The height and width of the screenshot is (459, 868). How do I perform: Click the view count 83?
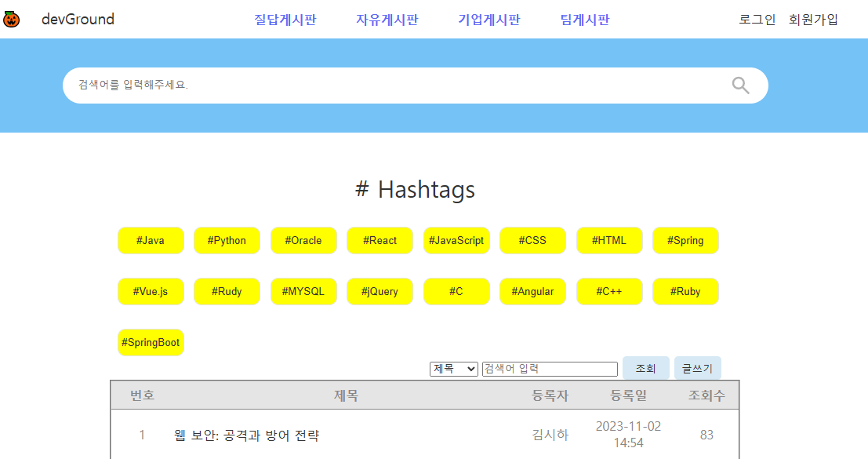(706, 435)
